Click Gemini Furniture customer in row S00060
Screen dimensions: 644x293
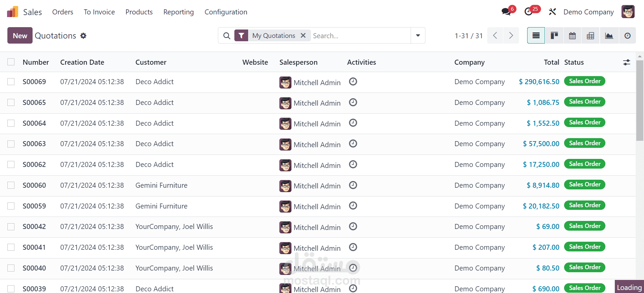pyautogui.click(x=162, y=185)
